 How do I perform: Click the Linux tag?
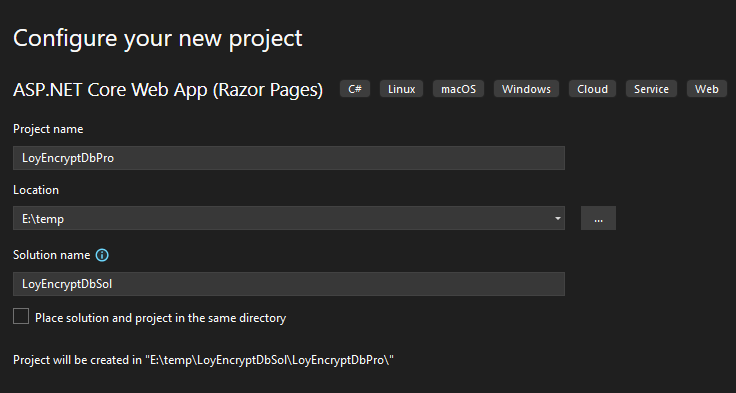[401, 89]
